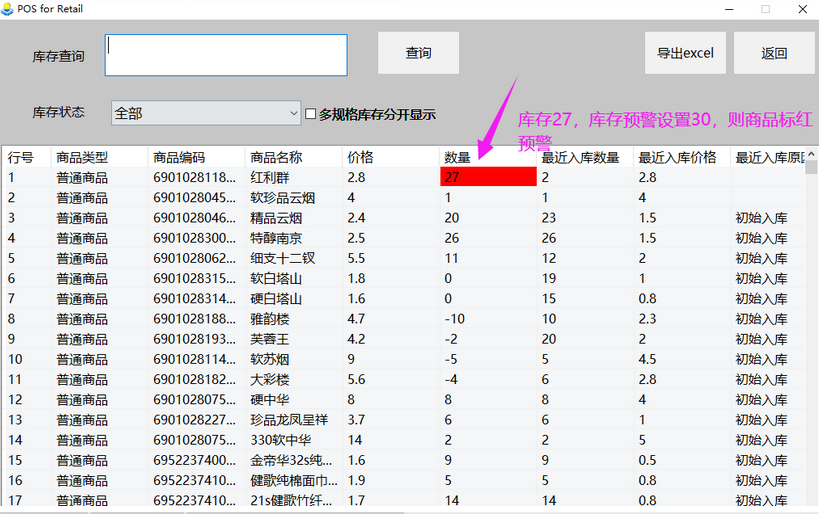This screenshot has width=819, height=514.
Task: Select the 大彩楼 product row
Action: (x=403, y=380)
